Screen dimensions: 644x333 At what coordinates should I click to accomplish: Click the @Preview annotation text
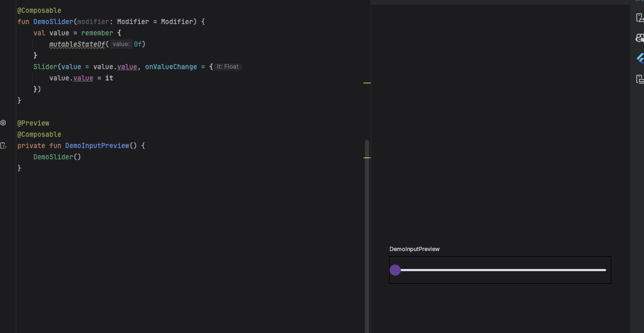point(33,123)
